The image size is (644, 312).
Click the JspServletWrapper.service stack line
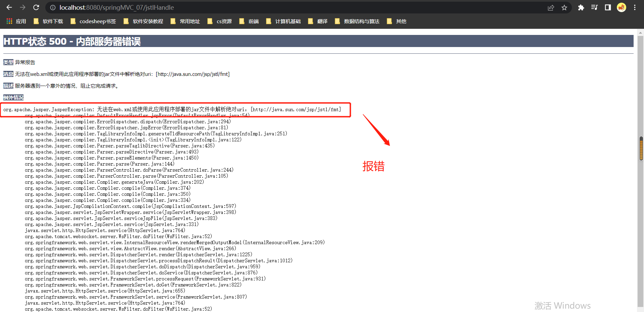(x=130, y=212)
